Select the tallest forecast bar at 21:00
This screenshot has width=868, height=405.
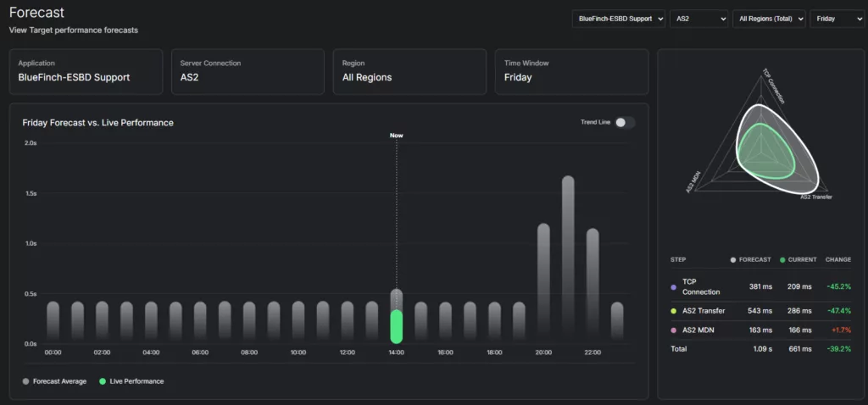pos(568,254)
